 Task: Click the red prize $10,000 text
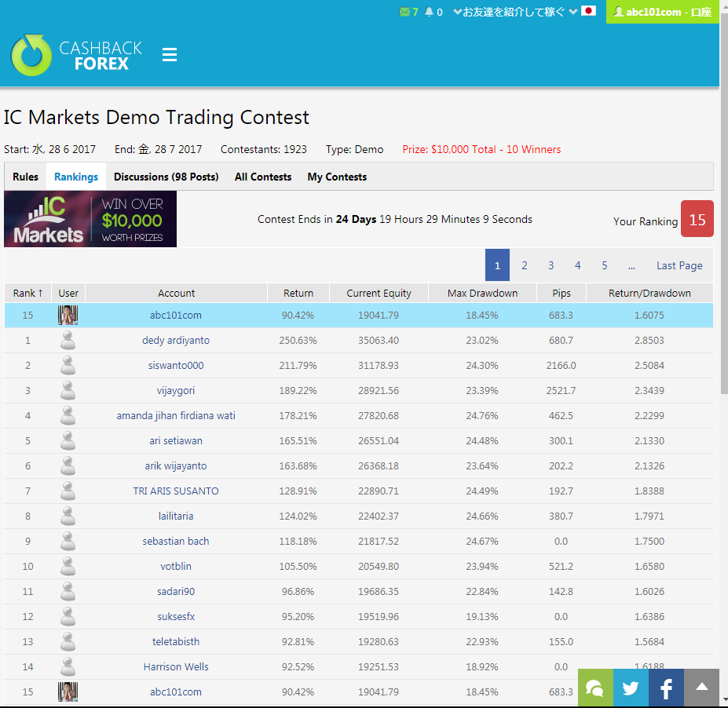[x=481, y=149]
